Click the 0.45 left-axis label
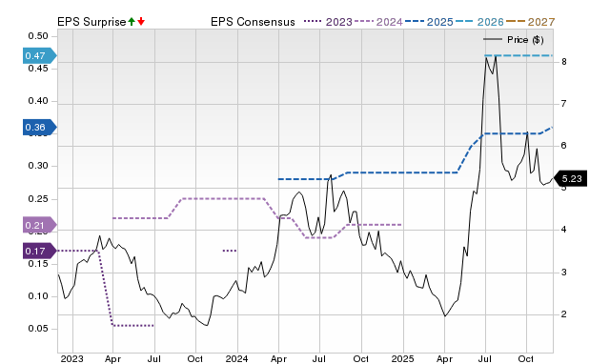The image size is (610, 364). point(38,69)
